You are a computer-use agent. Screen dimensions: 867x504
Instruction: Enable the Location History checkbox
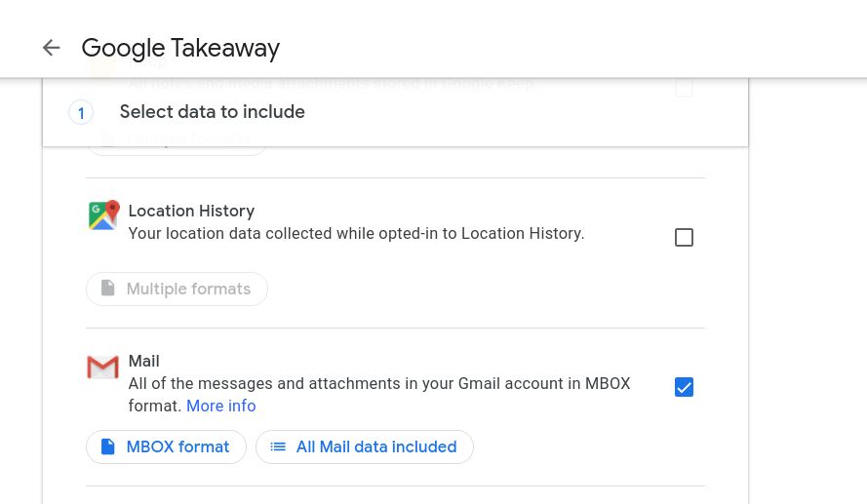pyautogui.click(x=684, y=238)
